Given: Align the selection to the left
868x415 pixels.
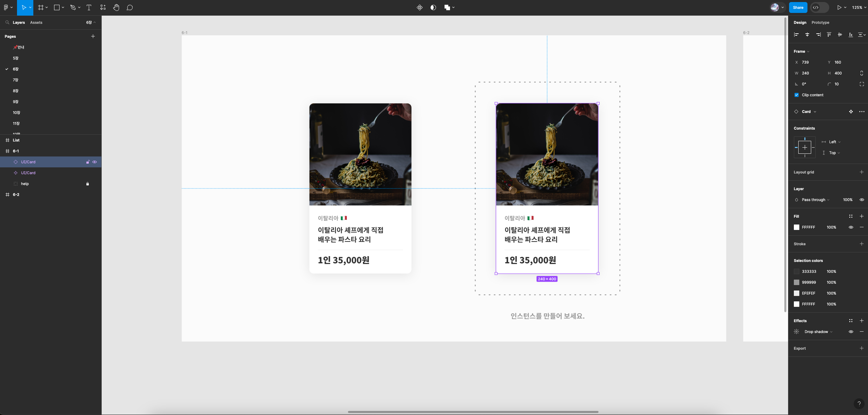Looking at the screenshot, I should click(x=796, y=35).
